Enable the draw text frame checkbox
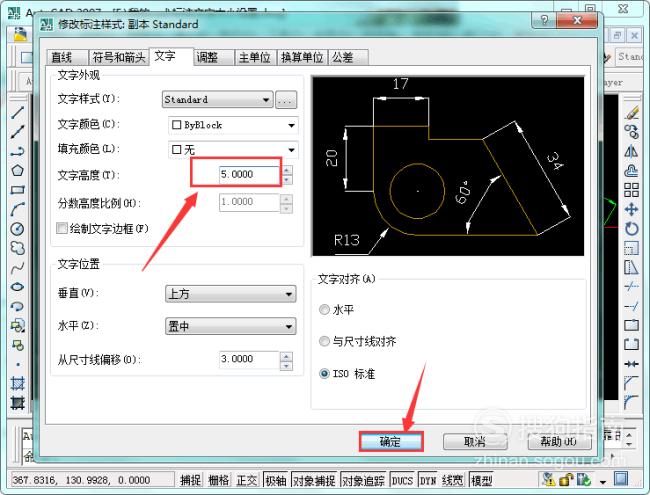 (x=62, y=228)
